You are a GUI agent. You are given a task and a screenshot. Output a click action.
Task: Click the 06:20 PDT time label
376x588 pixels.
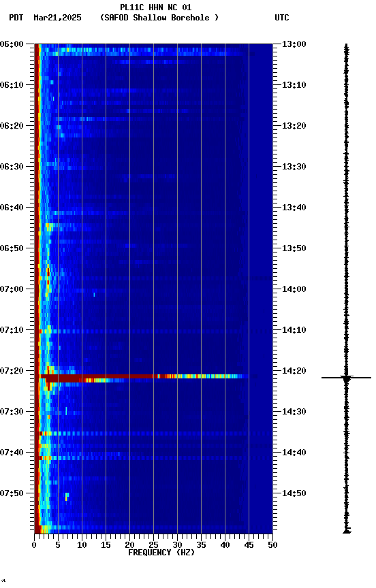pyautogui.click(x=12, y=126)
